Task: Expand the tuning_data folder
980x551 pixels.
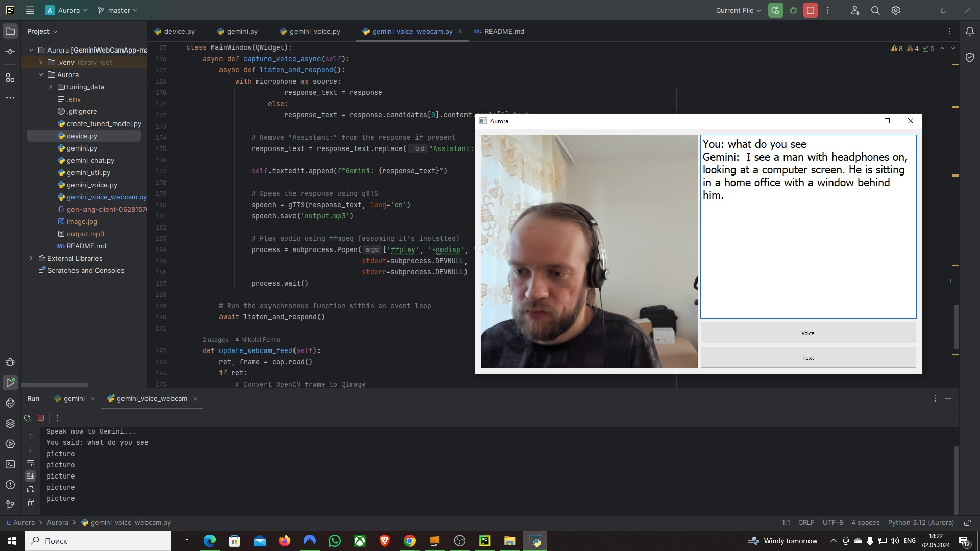Action: point(51,87)
